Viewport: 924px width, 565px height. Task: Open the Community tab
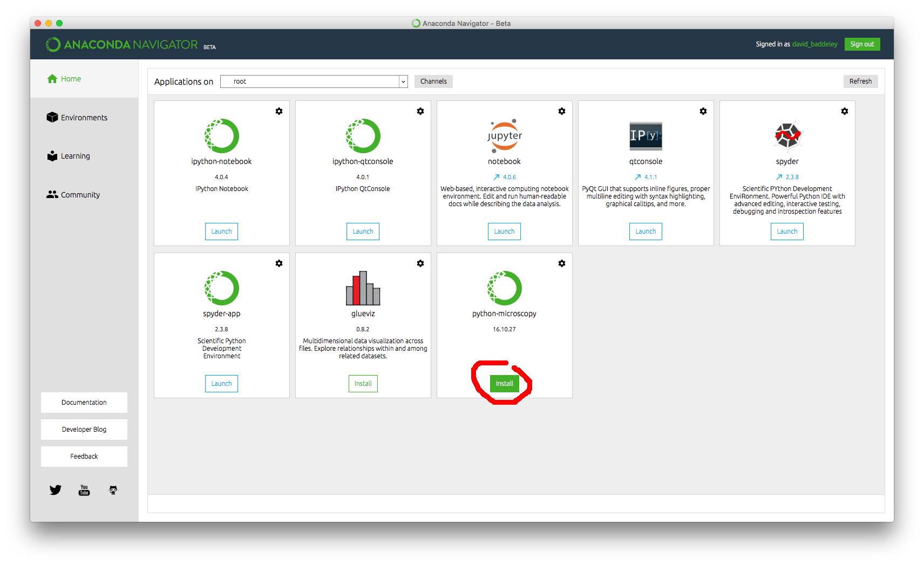click(80, 195)
